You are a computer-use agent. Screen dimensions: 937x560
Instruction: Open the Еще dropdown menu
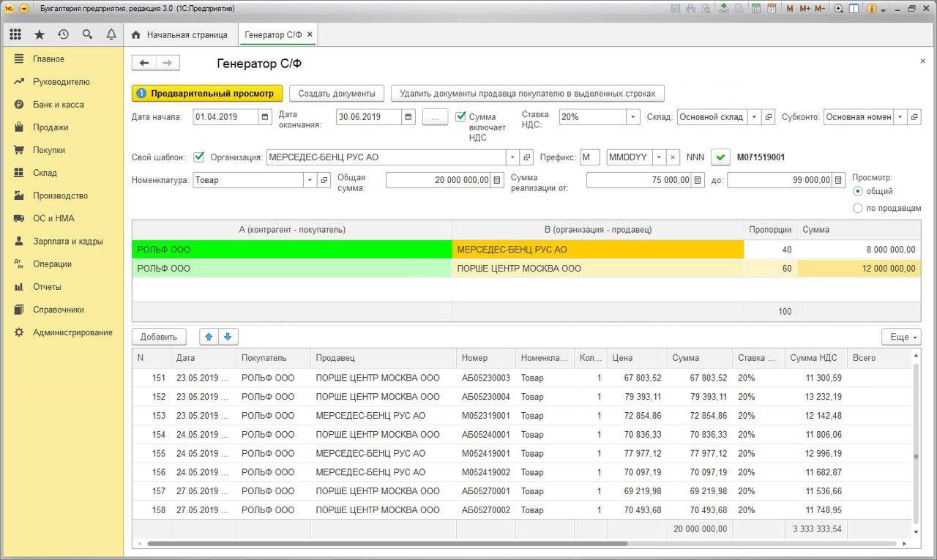pyautogui.click(x=900, y=337)
